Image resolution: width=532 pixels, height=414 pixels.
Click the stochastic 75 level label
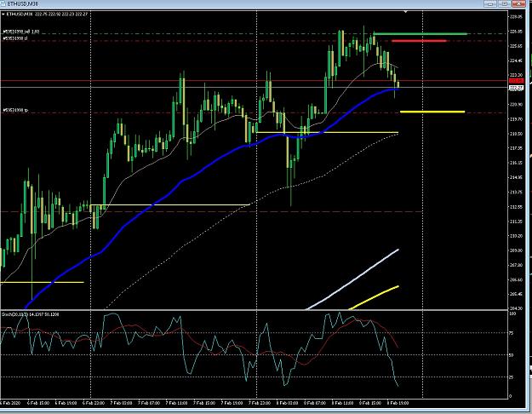[512, 334]
